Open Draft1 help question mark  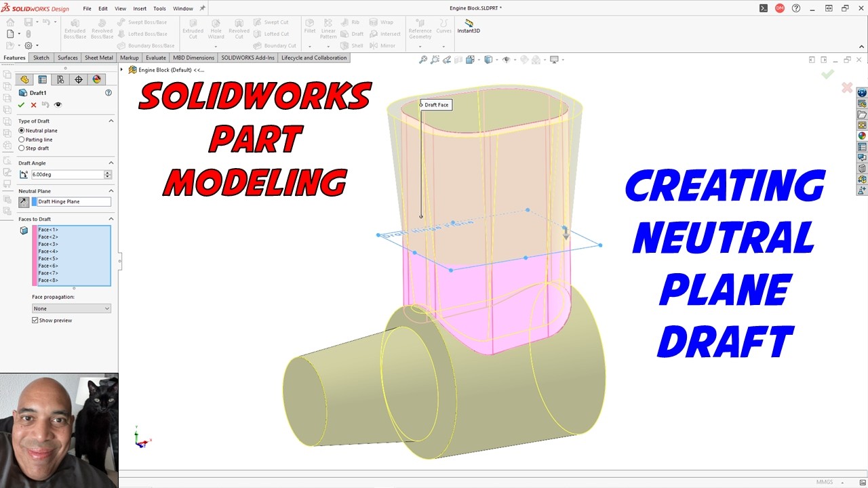[108, 93]
